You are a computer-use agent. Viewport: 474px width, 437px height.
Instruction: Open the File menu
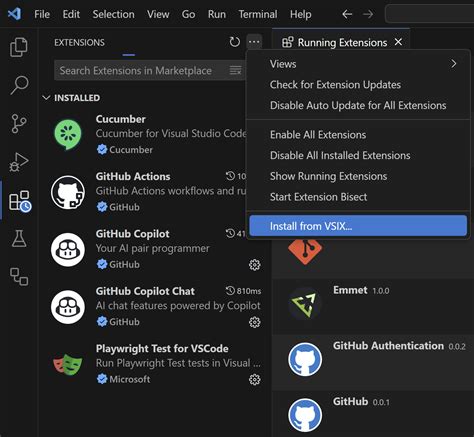click(42, 14)
